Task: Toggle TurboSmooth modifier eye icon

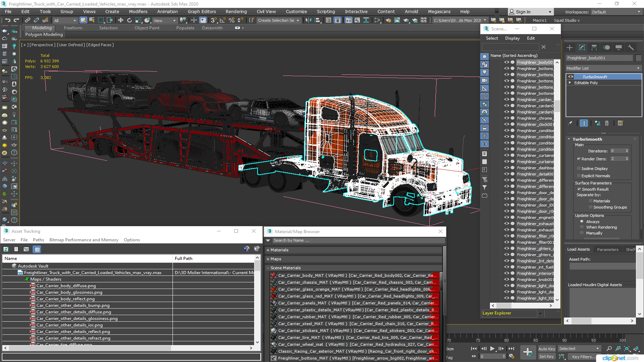Action: tap(571, 77)
